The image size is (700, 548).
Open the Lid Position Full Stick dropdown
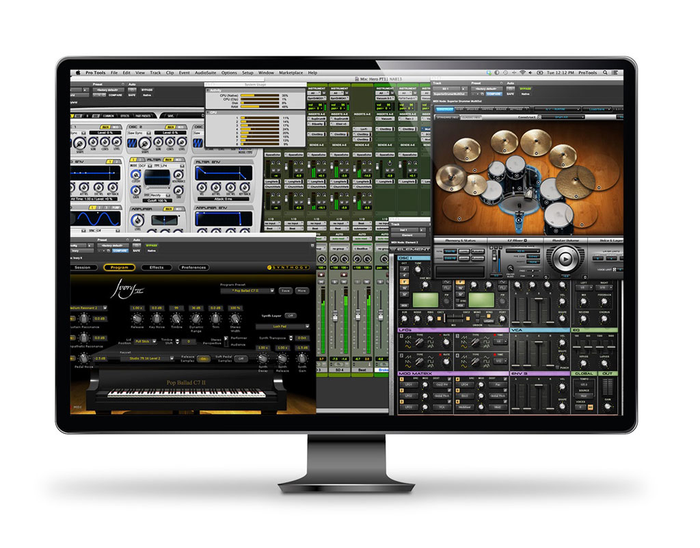[145, 341]
